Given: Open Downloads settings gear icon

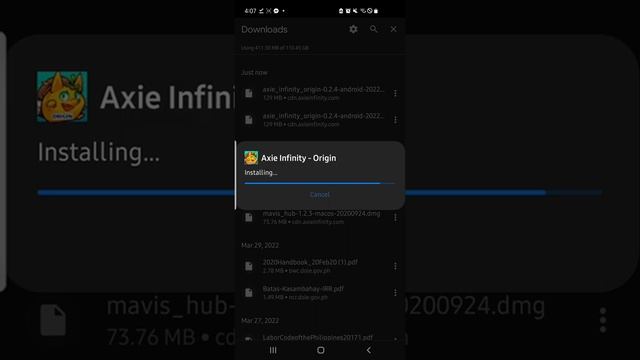Looking at the screenshot, I should click(353, 29).
